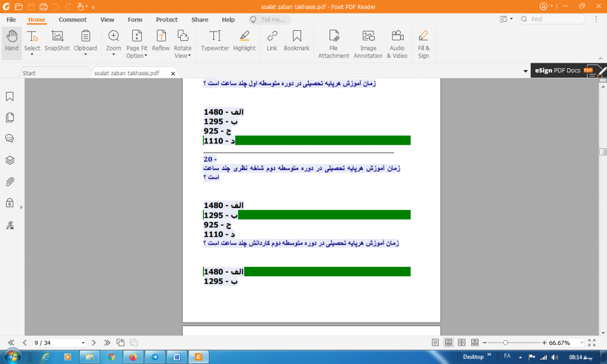This screenshot has height=364, width=607.
Task: Expand the Zoom dropdown in the ribbon
Action: click(113, 55)
